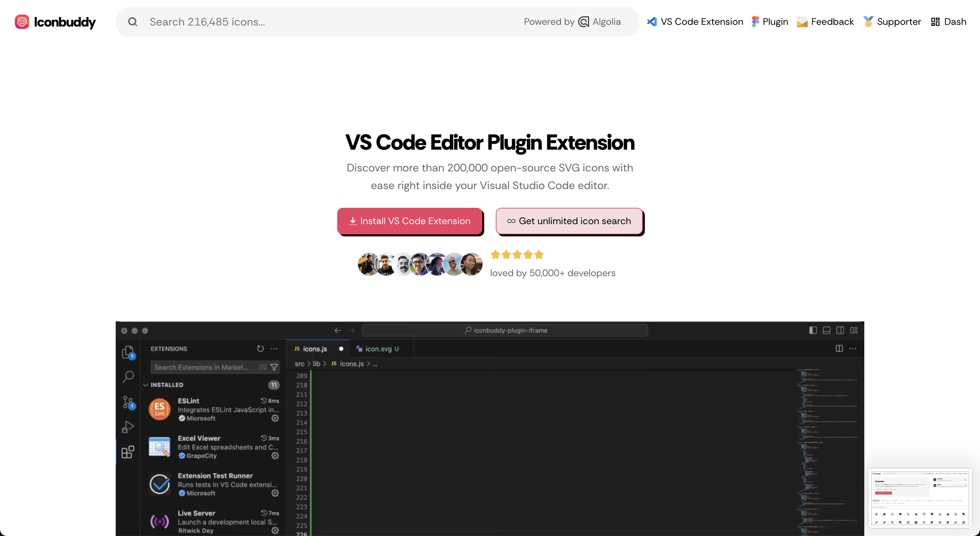Open the Explorer icon in activity bar
The width and height of the screenshot is (980, 536).
128,352
